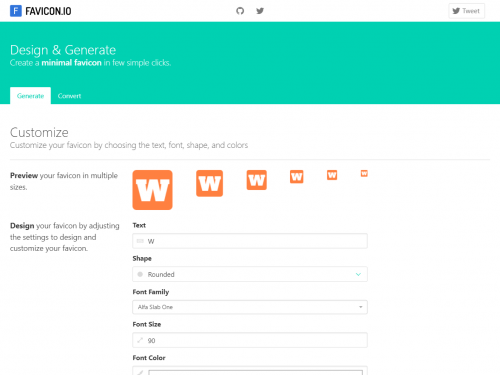The height and width of the screenshot is (375, 500).
Task: Click the Customize heading
Action: (39, 132)
